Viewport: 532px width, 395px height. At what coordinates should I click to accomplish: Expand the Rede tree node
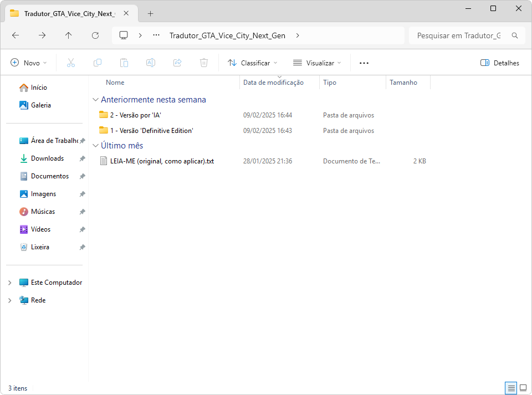coord(10,300)
